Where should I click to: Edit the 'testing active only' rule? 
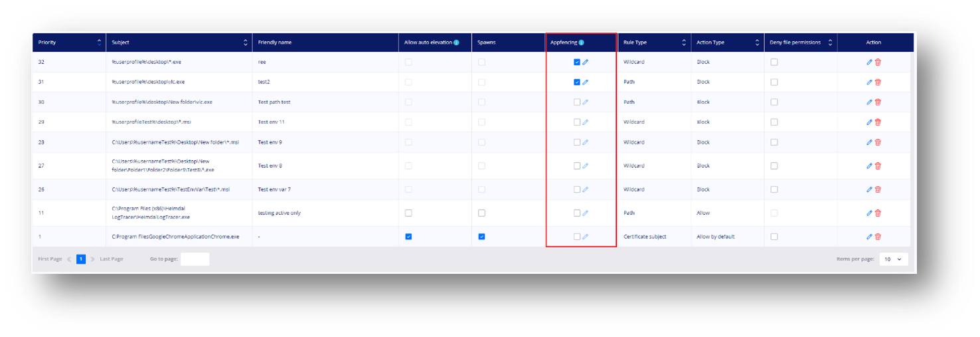click(x=869, y=213)
